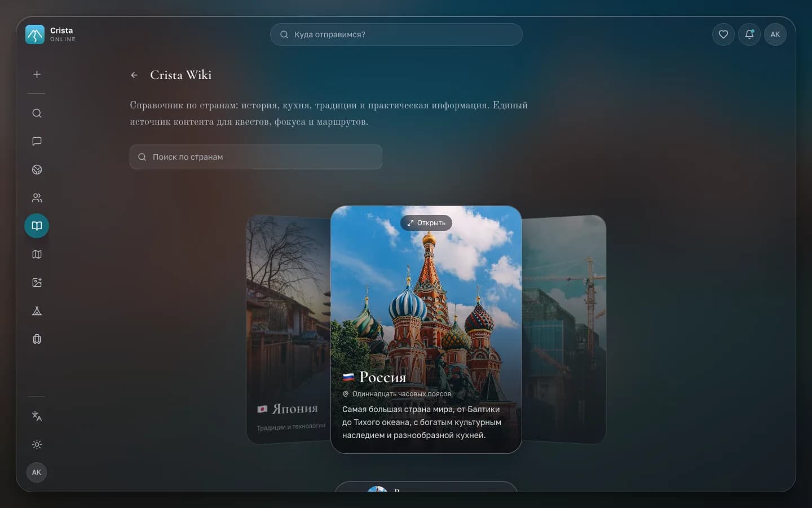Open the chat bubble sidebar icon

coord(37,142)
